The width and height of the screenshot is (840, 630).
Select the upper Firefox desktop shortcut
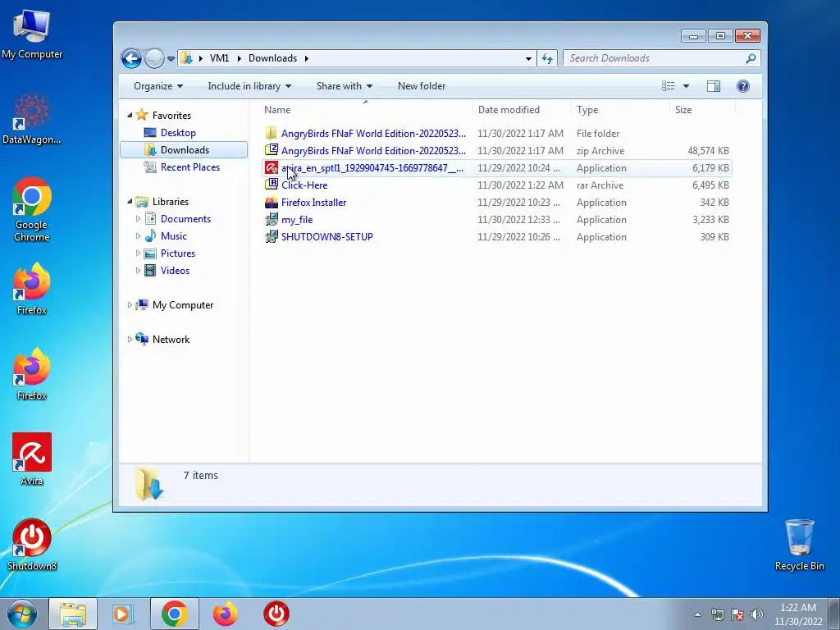coord(32,288)
